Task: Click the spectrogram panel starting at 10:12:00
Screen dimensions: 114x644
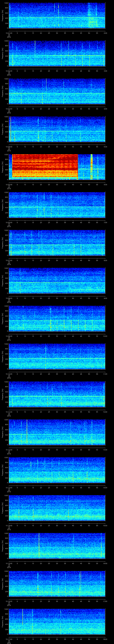Action: tap(57, 432)
